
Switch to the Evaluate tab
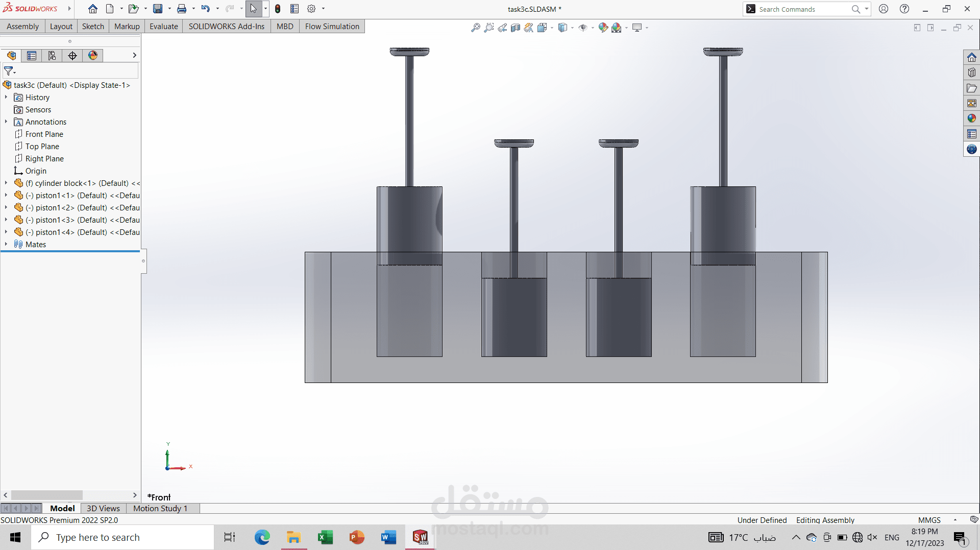(164, 27)
